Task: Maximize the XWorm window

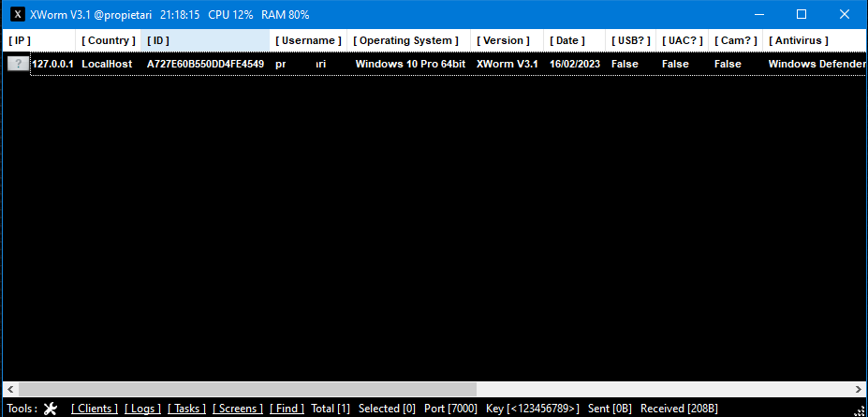Action: [802, 14]
